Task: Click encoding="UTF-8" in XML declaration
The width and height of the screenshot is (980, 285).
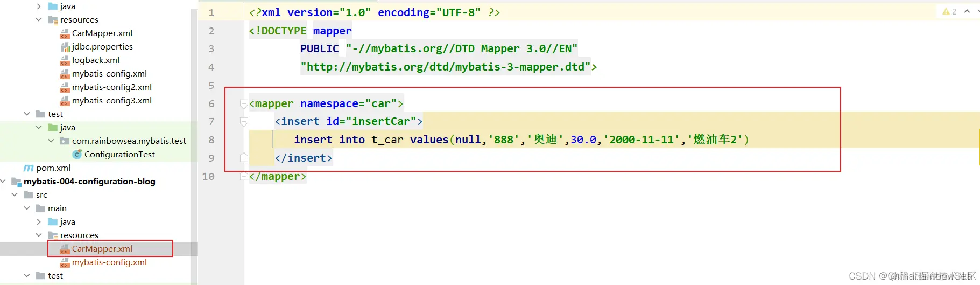Action: [x=429, y=12]
